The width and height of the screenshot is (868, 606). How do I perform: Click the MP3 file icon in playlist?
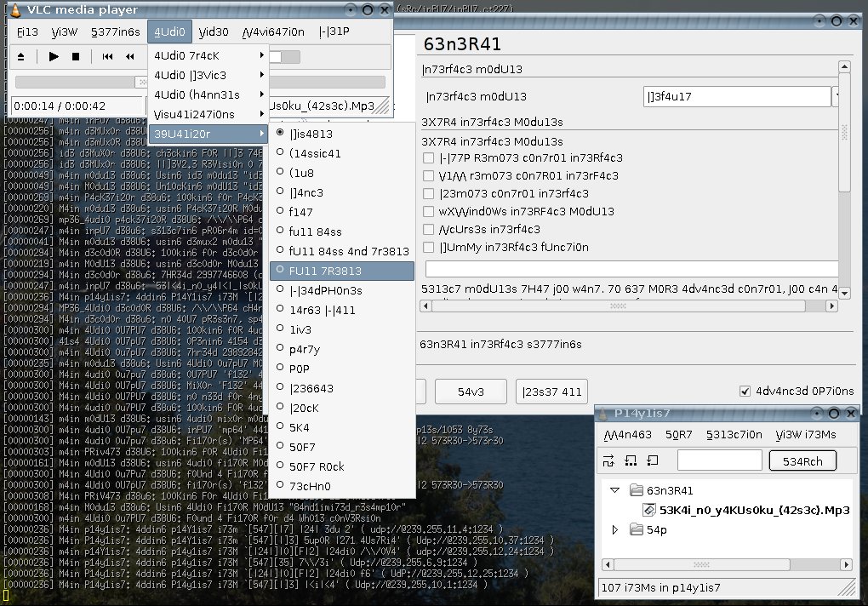pos(648,510)
